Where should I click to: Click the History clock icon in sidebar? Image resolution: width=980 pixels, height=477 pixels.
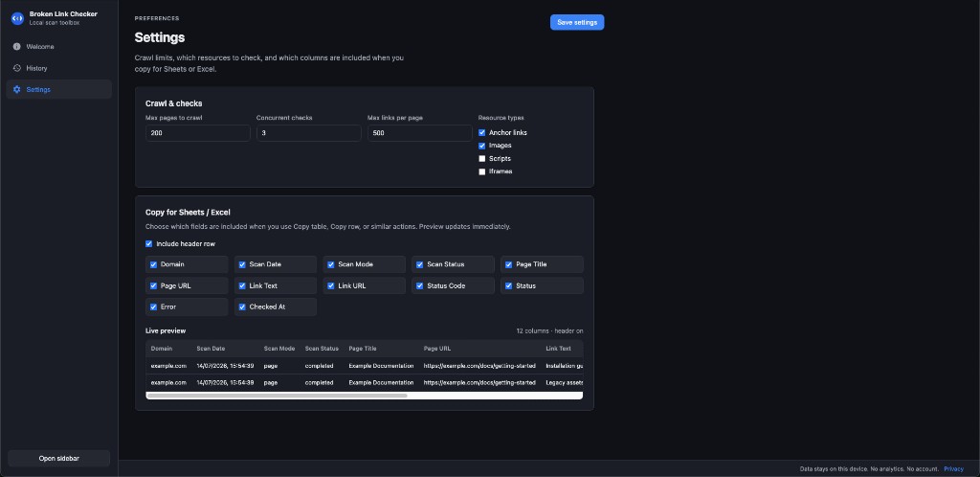point(17,68)
